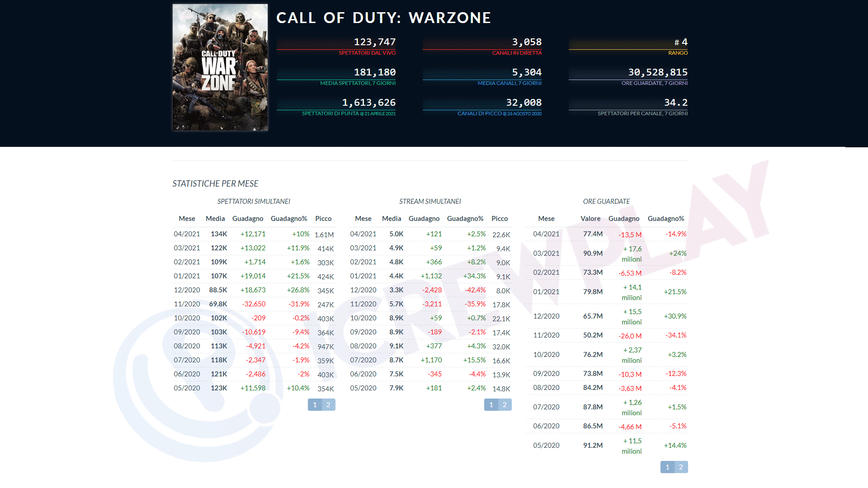The width and height of the screenshot is (868, 488).
Task: Click live viewers value 123,747
Action: (375, 42)
